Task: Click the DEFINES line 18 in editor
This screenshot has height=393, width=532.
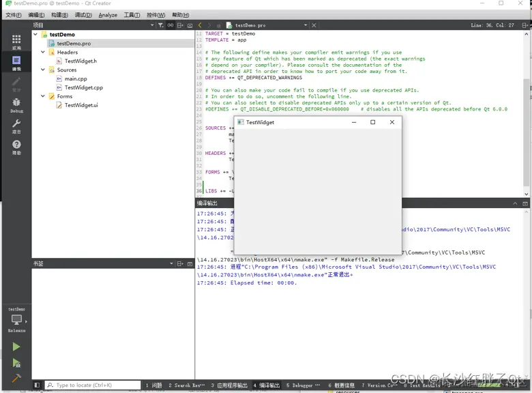Action: point(254,78)
